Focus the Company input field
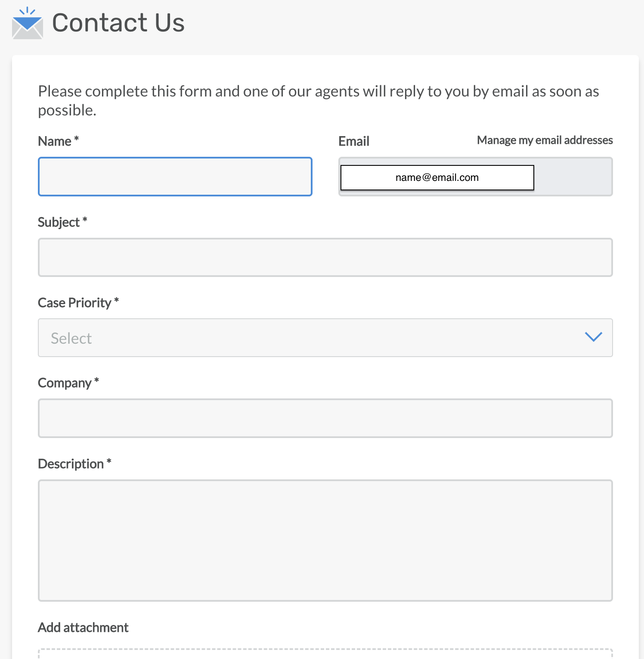The image size is (644, 659). pos(325,418)
